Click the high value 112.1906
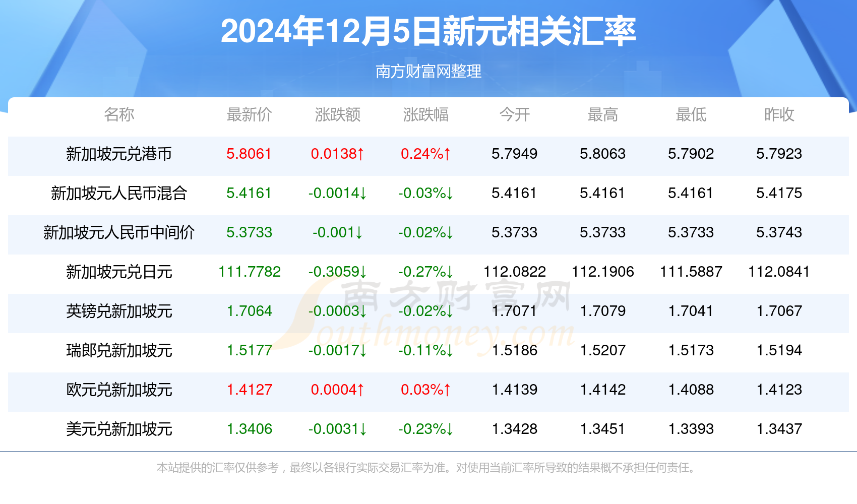Viewport: 857px width, 504px height. 603,272
